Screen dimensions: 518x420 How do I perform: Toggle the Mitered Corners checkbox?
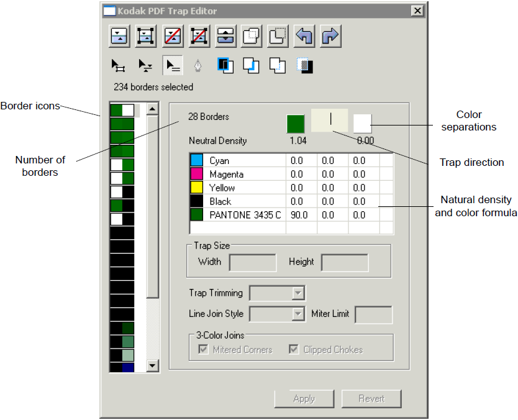[x=203, y=350]
